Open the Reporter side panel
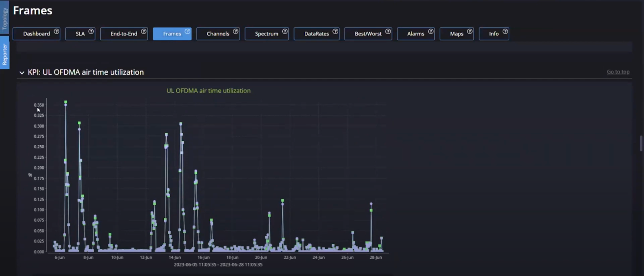 tap(4, 54)
